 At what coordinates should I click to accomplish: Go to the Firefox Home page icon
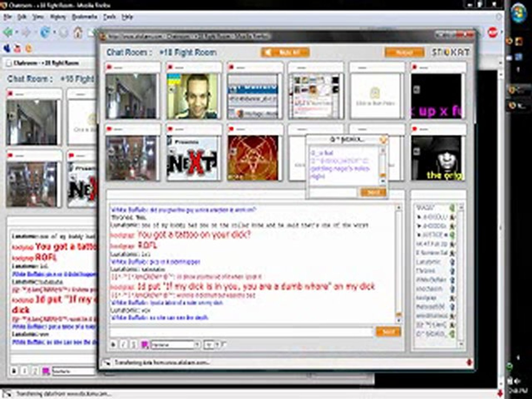pyautogui.click(x=78, y=33)
